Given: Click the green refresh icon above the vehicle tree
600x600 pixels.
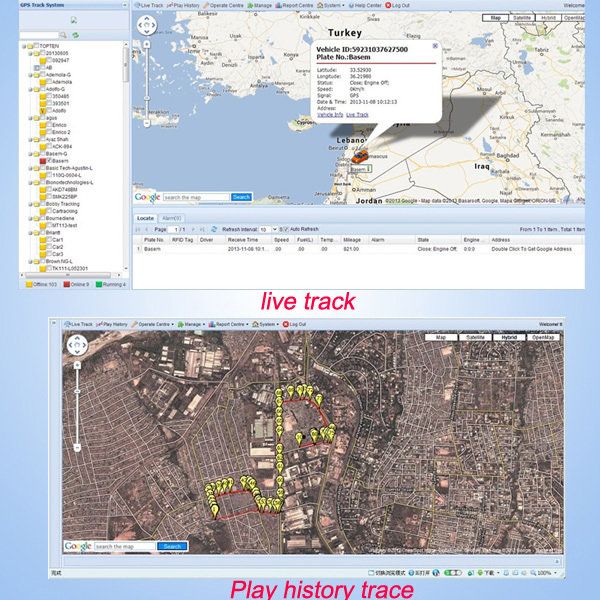Looking at the screenshot, I should 75,35.
